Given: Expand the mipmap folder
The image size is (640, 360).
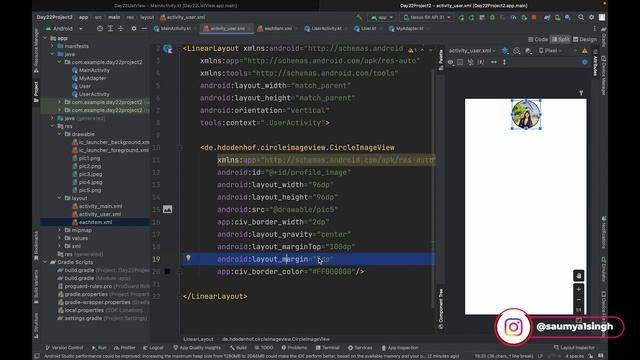Looking at the screenshot, I should [x=60, y=230].
